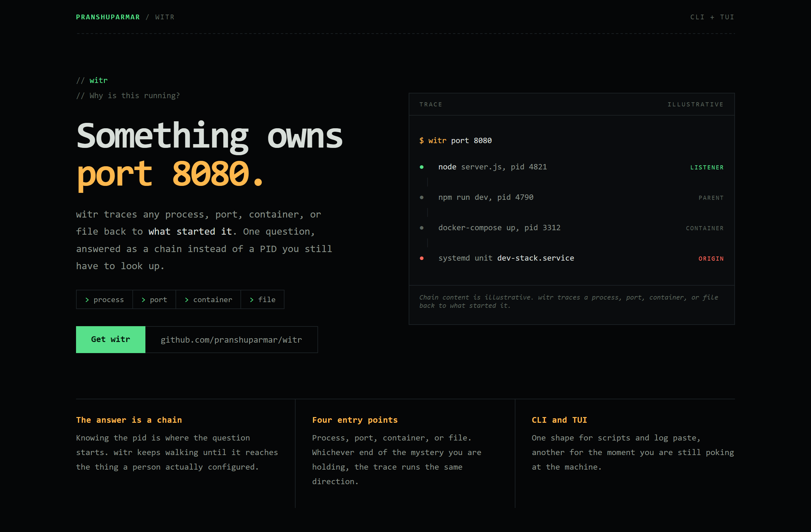Screen dimensions: 811x532
Task: Click the chevron icon before container
Action: (187, 300)
